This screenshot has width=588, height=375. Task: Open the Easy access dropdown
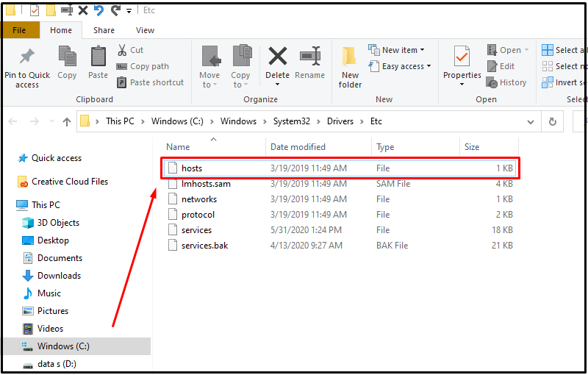(400, 66)
